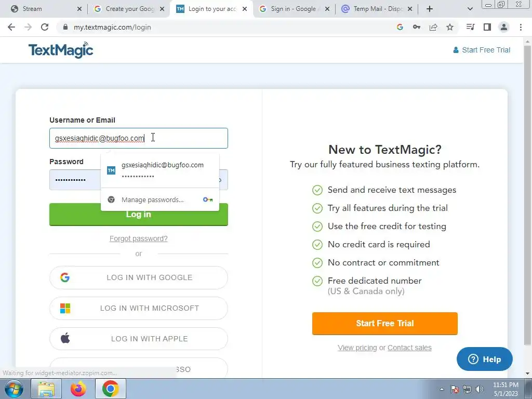Toggle the Chrome side panel

[x=487, y=27]
